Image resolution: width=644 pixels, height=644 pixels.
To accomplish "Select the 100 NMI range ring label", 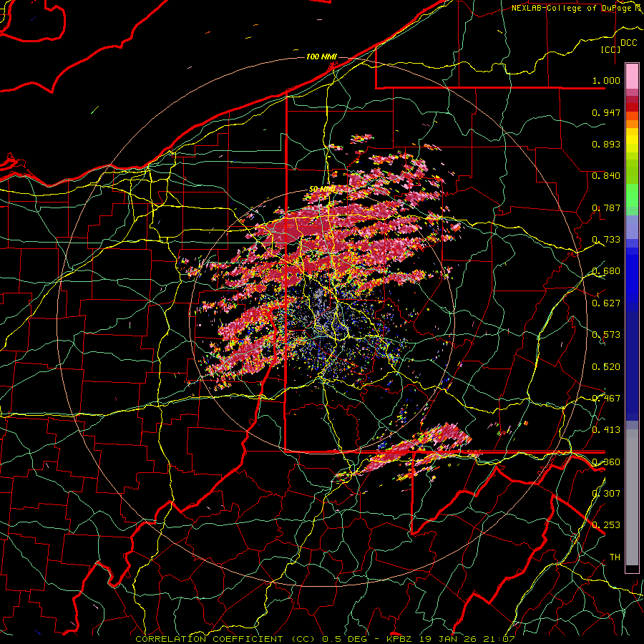I will [x=321, y=57].
